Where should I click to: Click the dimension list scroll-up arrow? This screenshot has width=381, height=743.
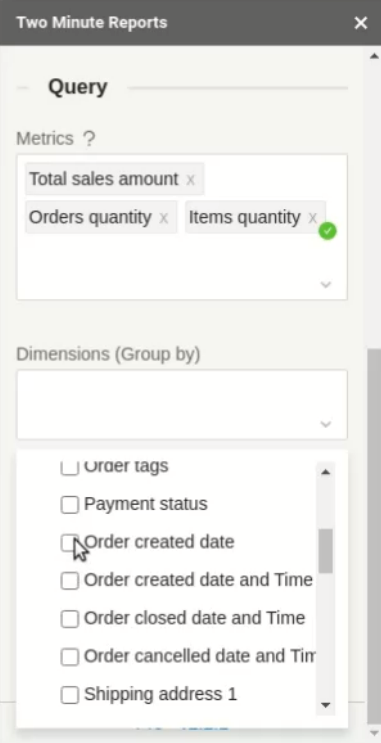[x=326, y=472]
